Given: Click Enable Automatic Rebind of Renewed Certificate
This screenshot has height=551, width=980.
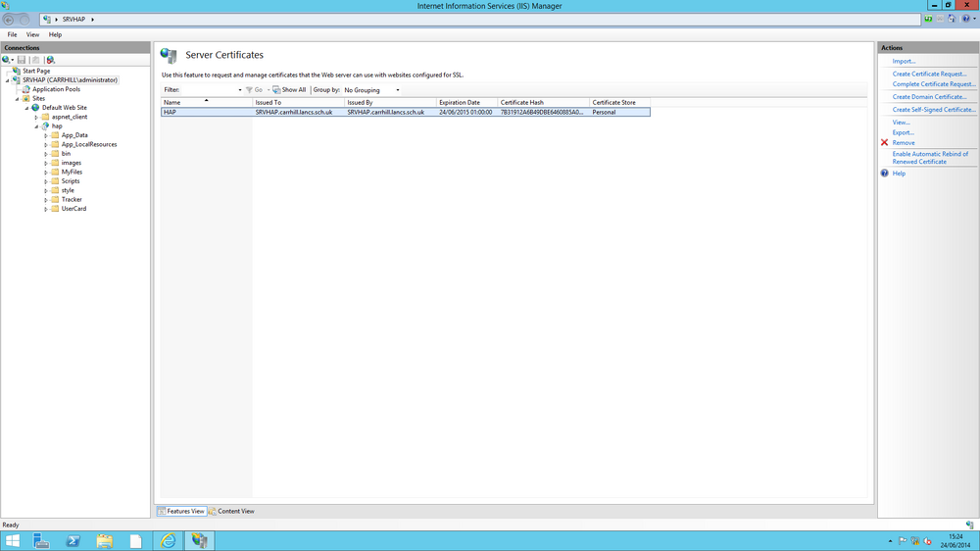Looking at the screenshot, I should coord(930,158).
